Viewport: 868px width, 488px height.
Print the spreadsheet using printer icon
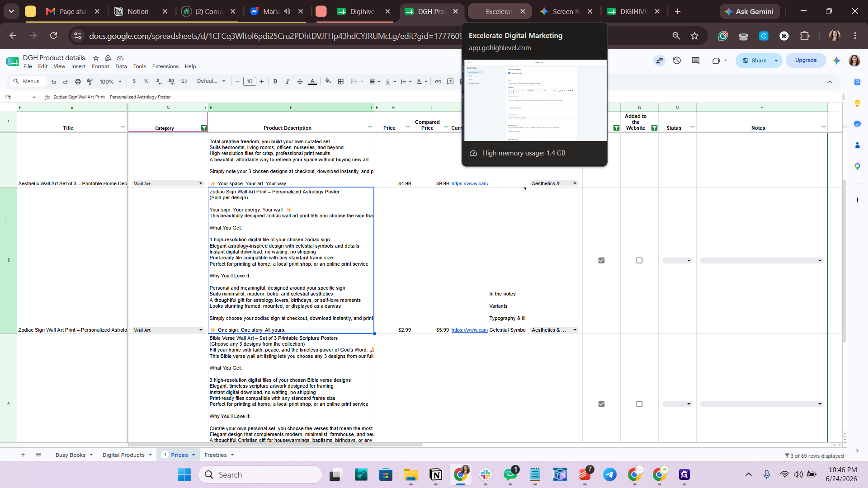point(78,81)
